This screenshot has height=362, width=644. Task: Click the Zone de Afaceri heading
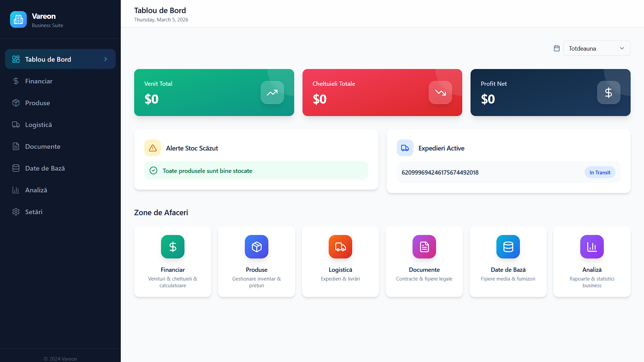(x=161, y=213)
